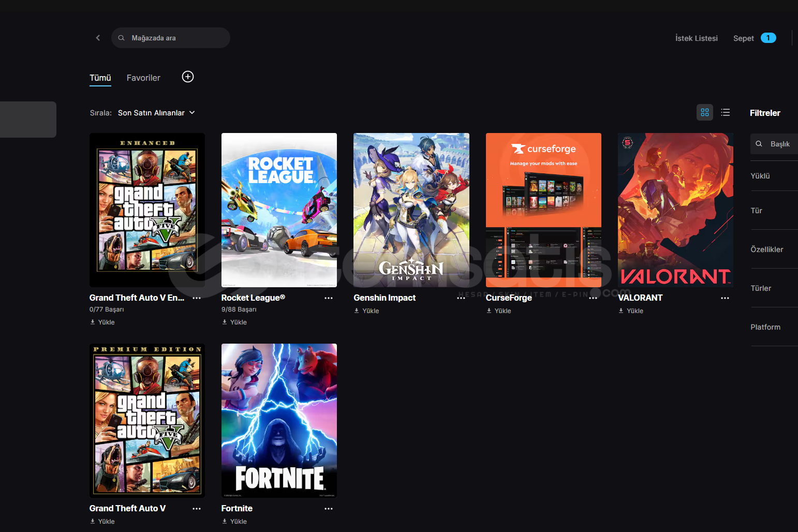
Task: Open the Rocket League cover art
Action: point(279,210)
